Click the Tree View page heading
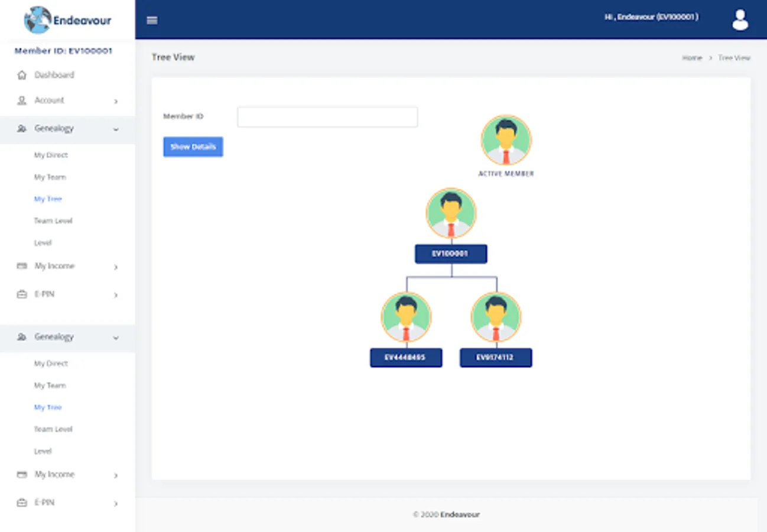This screenshot has width=767, height=532. pos(173,57)
